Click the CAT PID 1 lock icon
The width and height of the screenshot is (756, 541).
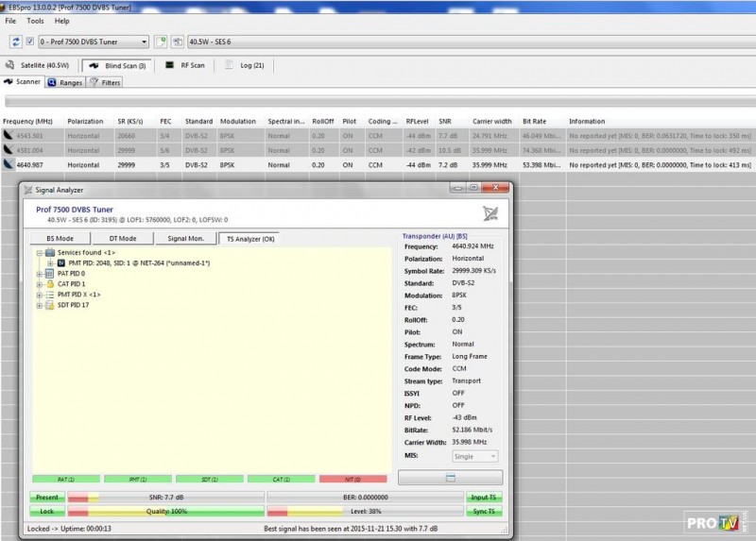(49, 284)
